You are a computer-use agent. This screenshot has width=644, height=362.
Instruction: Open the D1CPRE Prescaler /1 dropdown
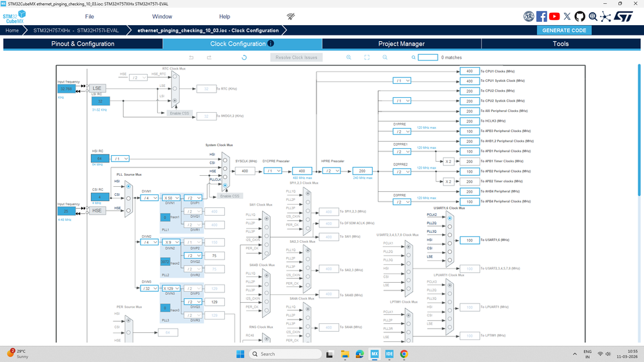click(x=273, y=171)
